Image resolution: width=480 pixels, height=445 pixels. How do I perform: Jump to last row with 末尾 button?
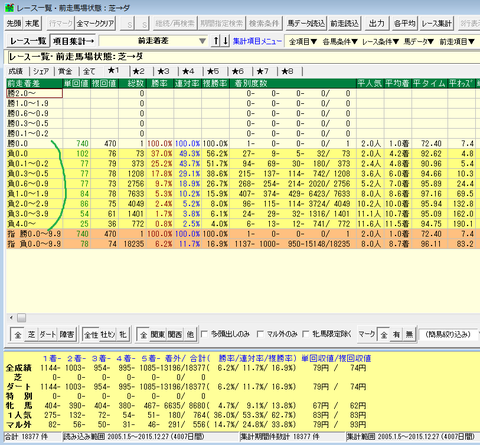[x=32, y=23]
